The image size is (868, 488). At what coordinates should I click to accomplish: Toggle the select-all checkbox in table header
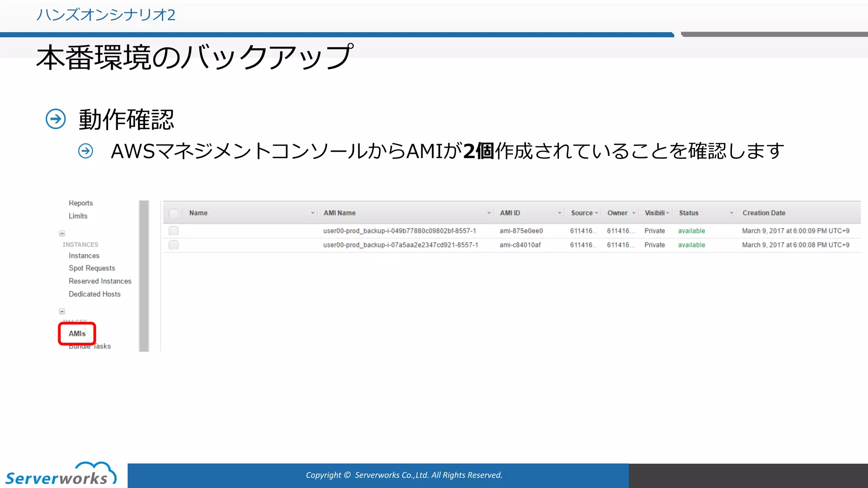[x=173, y=213]
